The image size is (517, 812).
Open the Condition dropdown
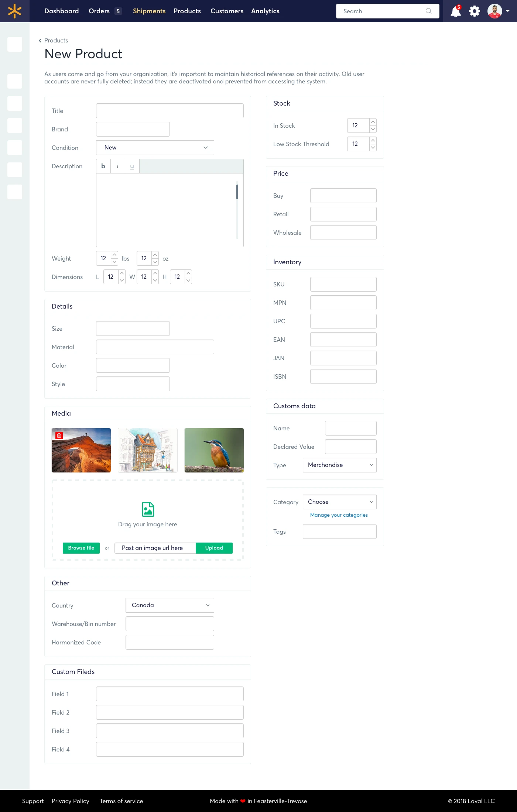coord(155,148)
